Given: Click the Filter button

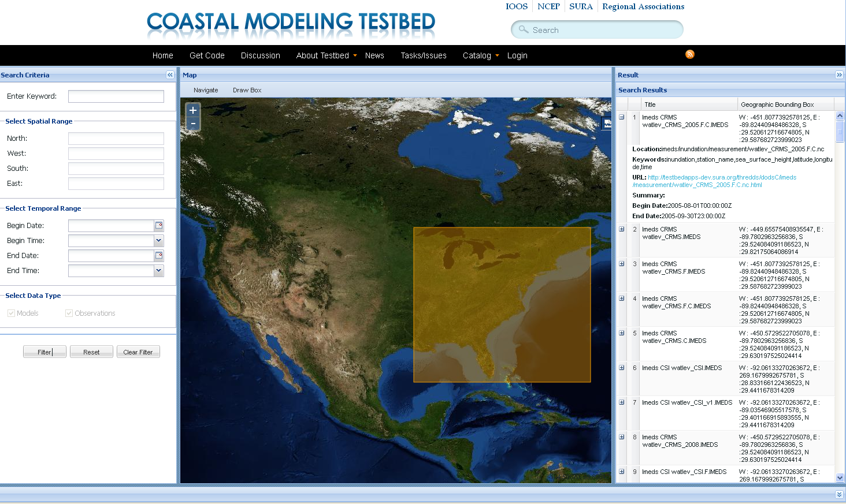Looking at the screenshot, I should (44, 352).
